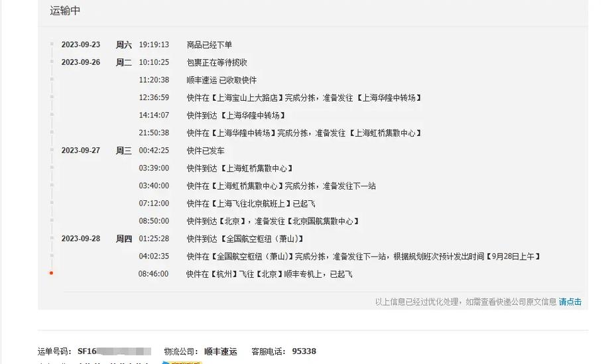
Task: Click the 08:46:00 latest timestamp
Action: pyautogui.click(x=153, y=274)
